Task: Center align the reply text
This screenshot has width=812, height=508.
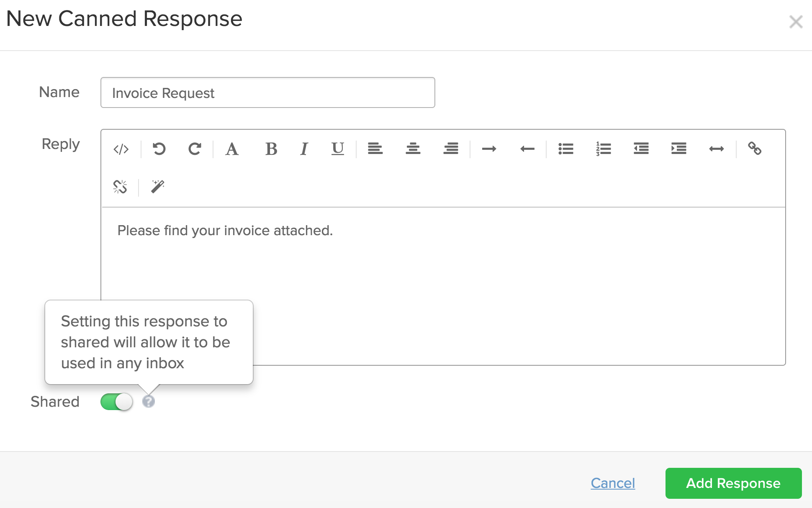Action: click(x=413, y=149)
